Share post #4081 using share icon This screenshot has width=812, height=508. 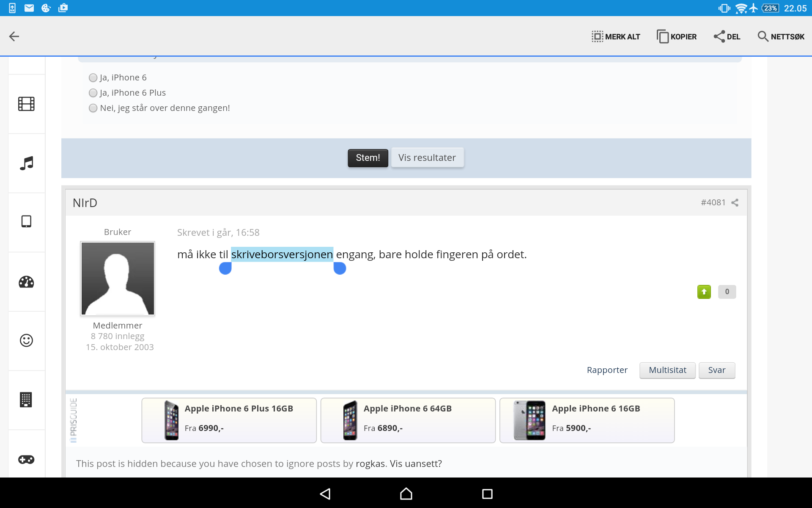tap(735, 203)
